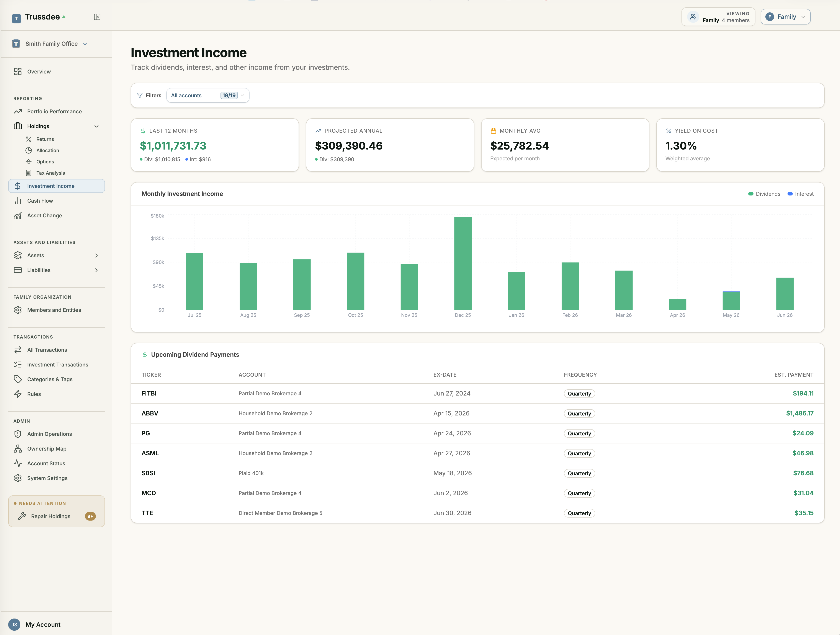Expand the Liabilities submenu chevron
840x635 pixels.
pos(96,270)
